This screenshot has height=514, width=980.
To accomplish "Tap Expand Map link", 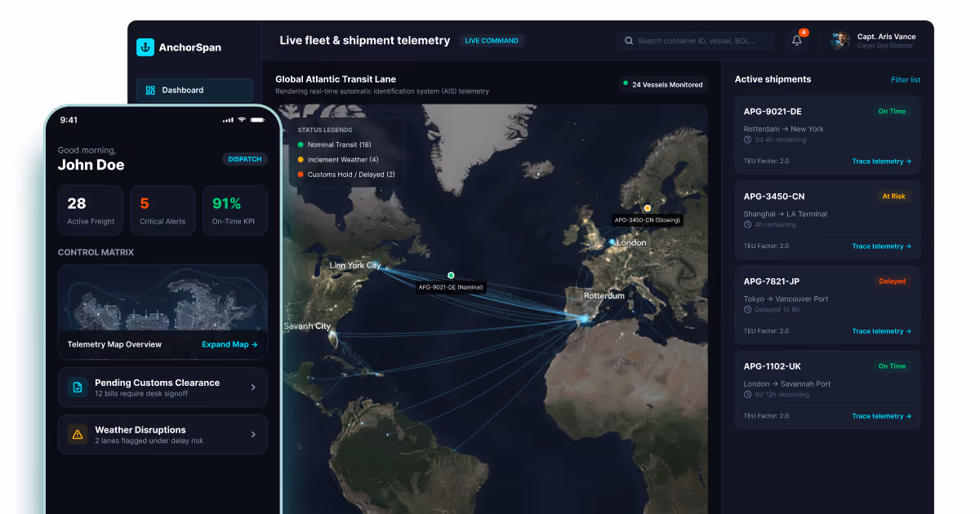I will click(229, 344).
